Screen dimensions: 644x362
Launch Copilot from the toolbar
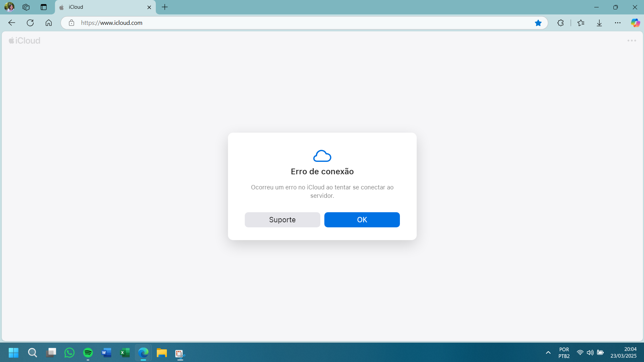click(635, 23)
